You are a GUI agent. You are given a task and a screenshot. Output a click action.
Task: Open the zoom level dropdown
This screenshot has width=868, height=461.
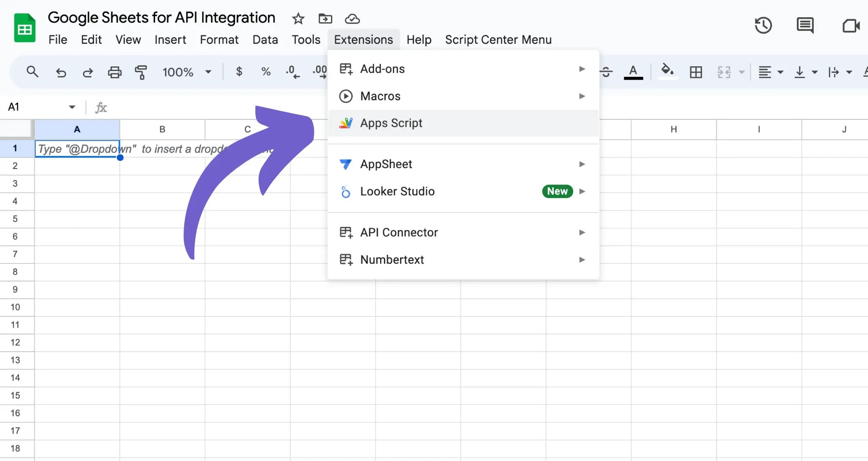[x=208, y=72]
